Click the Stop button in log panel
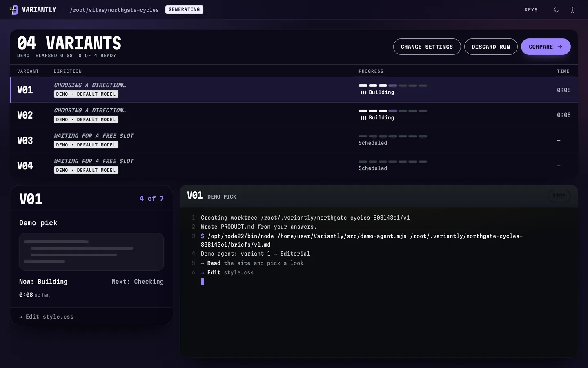 [559, 196]
